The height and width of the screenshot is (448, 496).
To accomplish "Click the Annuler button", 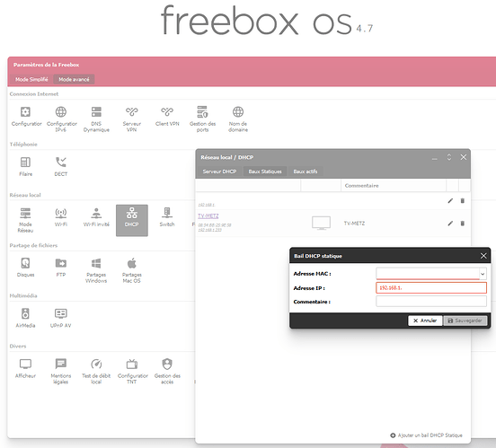I will coord(425,321).
